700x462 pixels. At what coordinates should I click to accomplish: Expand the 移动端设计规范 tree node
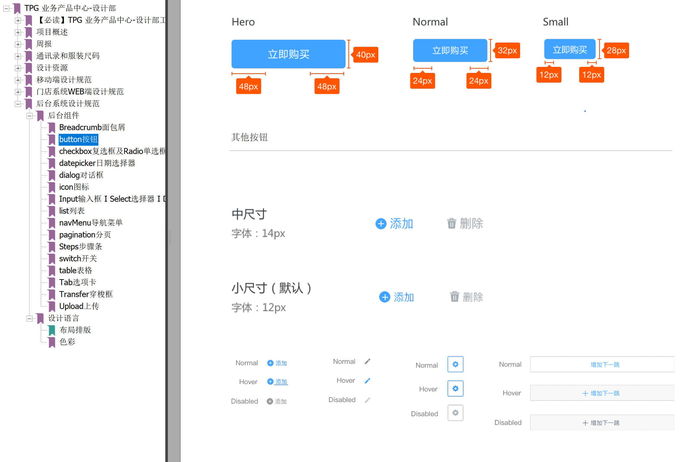[18, 79]
